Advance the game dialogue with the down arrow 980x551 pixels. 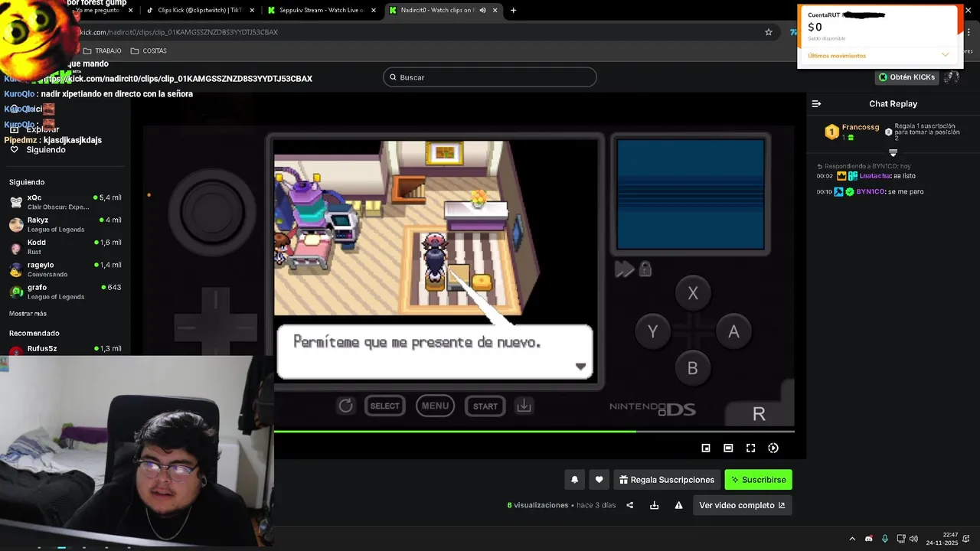point(580,367)
